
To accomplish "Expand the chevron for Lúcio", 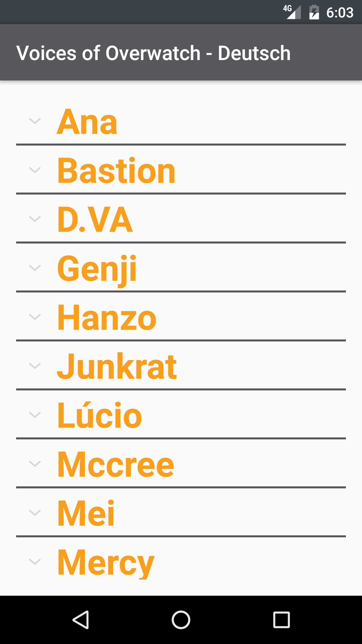I will pos(35,415).
